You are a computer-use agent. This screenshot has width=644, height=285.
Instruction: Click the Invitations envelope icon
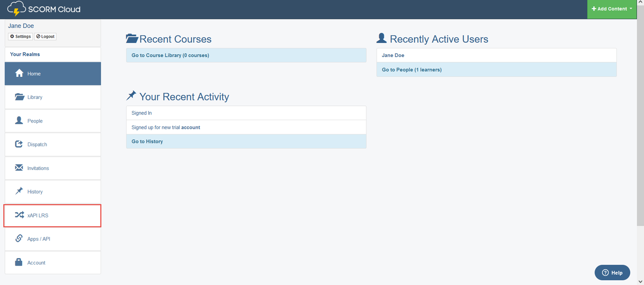[x=19, y=168]
